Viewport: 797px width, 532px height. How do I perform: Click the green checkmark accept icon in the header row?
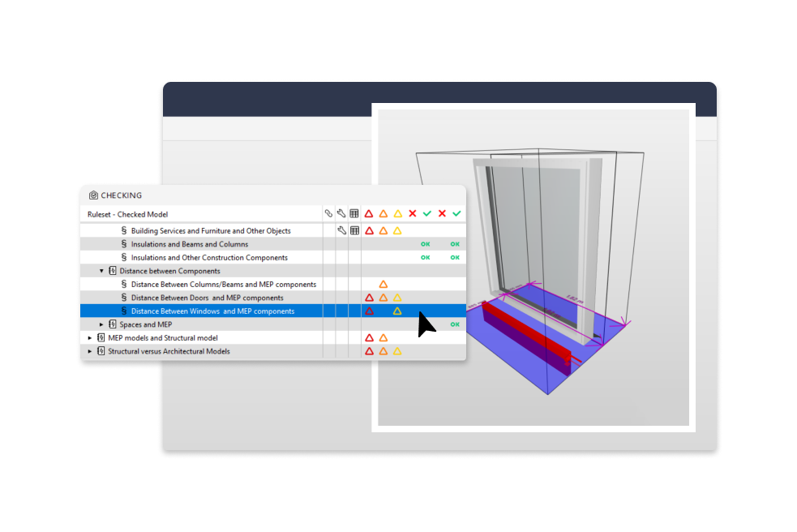click(x=426, y=213)
